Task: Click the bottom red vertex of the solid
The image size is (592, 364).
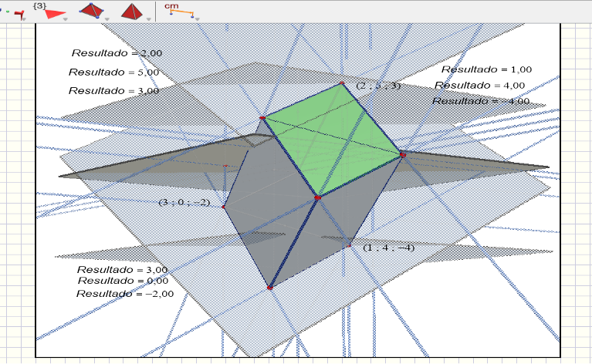Action: [269, 288]
